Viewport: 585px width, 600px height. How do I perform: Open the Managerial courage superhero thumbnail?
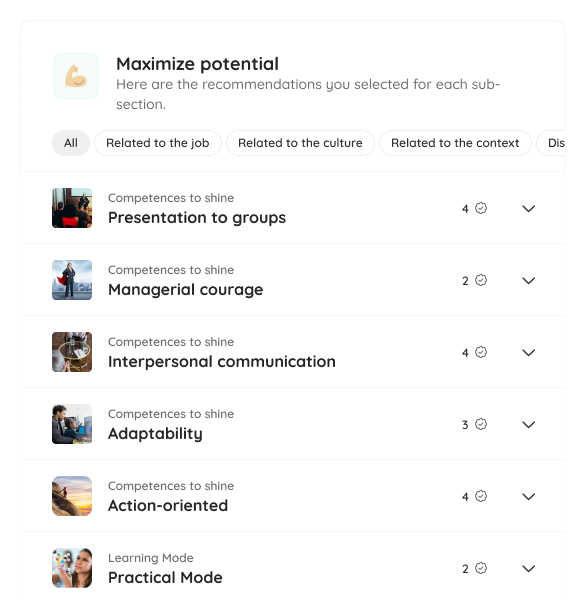[x=72, y=280]
